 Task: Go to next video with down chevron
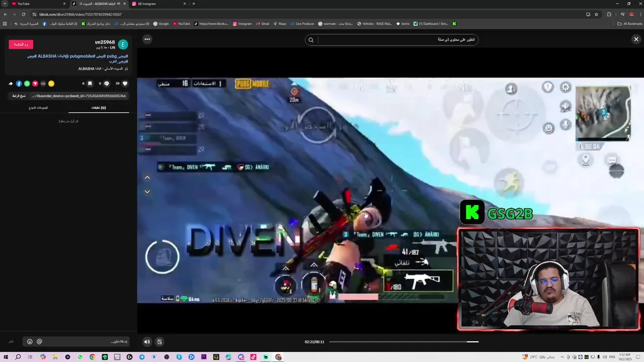(147, 192)
